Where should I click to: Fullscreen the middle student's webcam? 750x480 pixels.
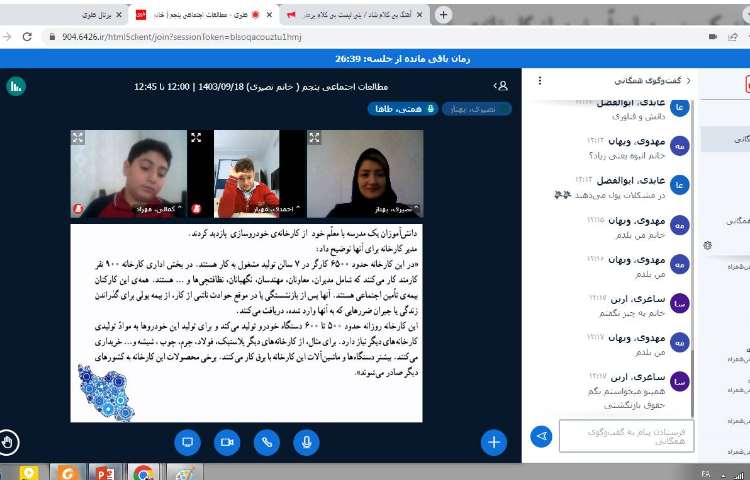[196, 138]
